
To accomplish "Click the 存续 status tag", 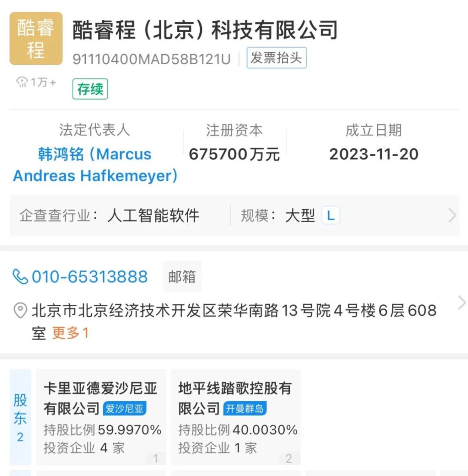I will (x=90, y=89).
